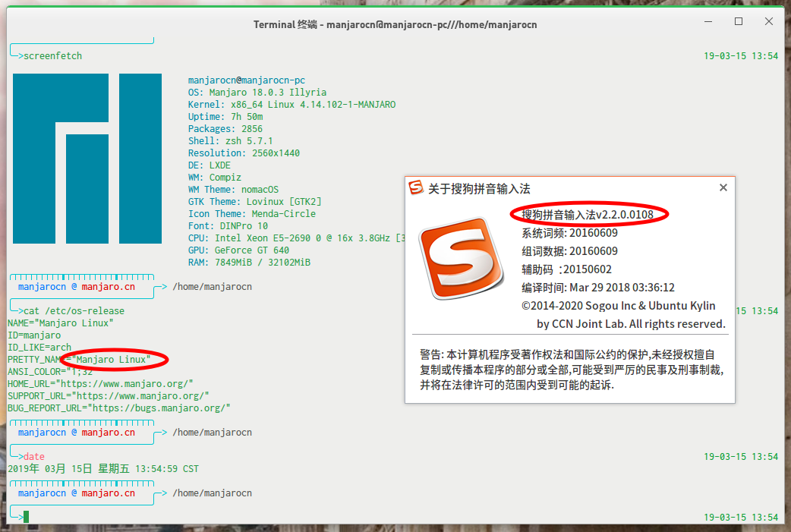Click the SUPPORT_URL manjaro.org line
Image resolution: width=791 pixels, height=532 pixels.
click(x=109, y=395)
